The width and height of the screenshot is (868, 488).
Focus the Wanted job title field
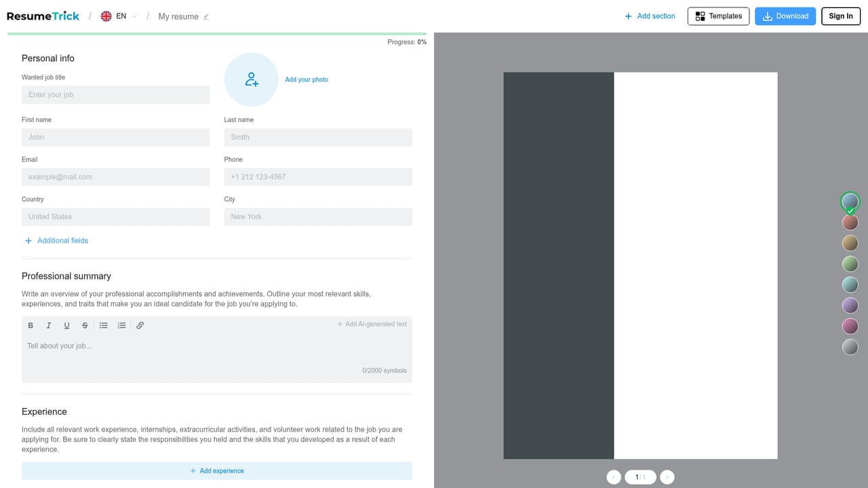[116, 95]
